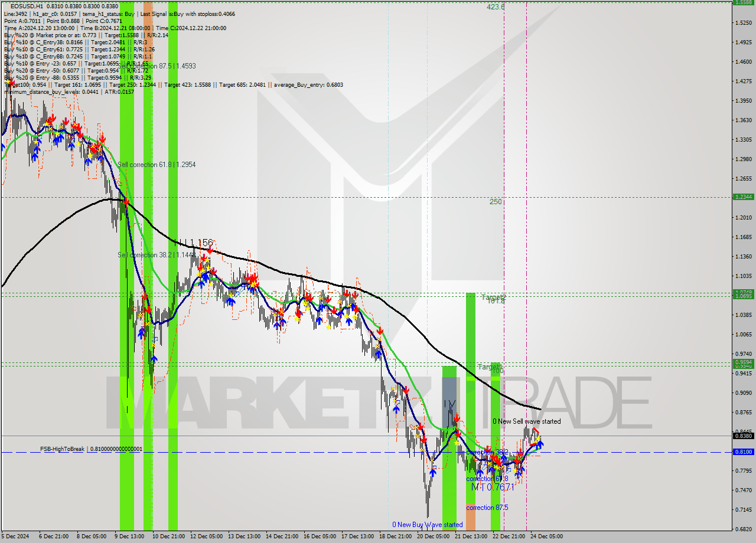
Task: Select the '17 Dec 13:00' date label
Action: pos(357,537)
